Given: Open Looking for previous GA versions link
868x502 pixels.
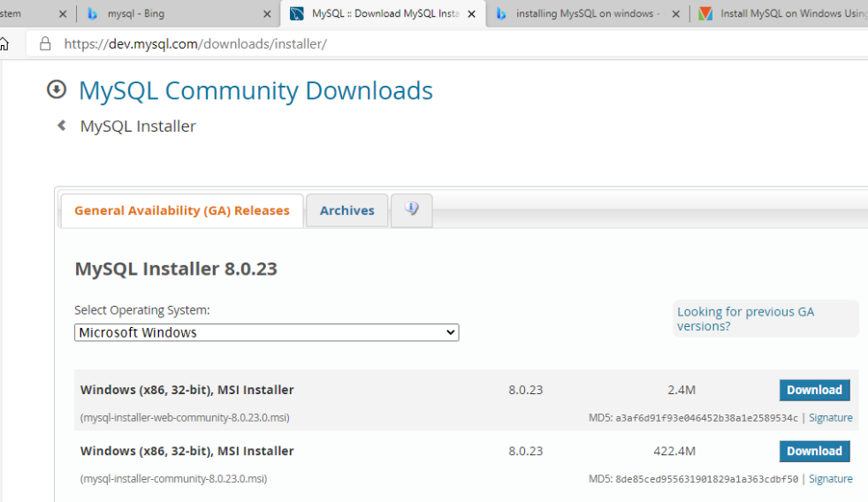Looking at the screenshot, I should point(745,319).
